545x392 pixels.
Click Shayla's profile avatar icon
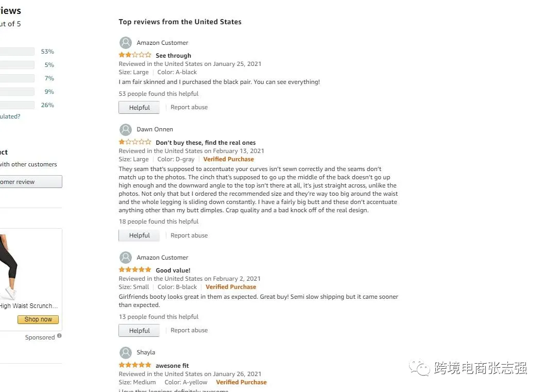click(x=125, y=352)
